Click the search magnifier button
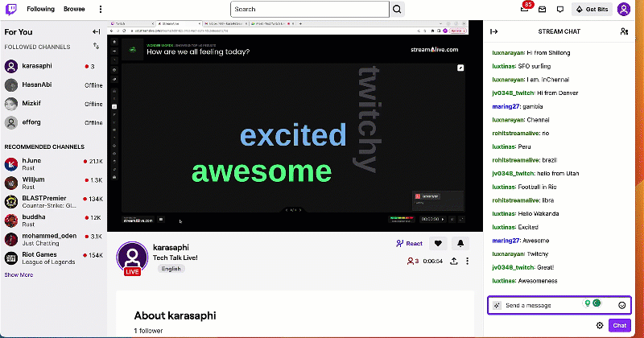Image resolution: width=644 pixels, height=338 pixels. (x=397, y=9)
